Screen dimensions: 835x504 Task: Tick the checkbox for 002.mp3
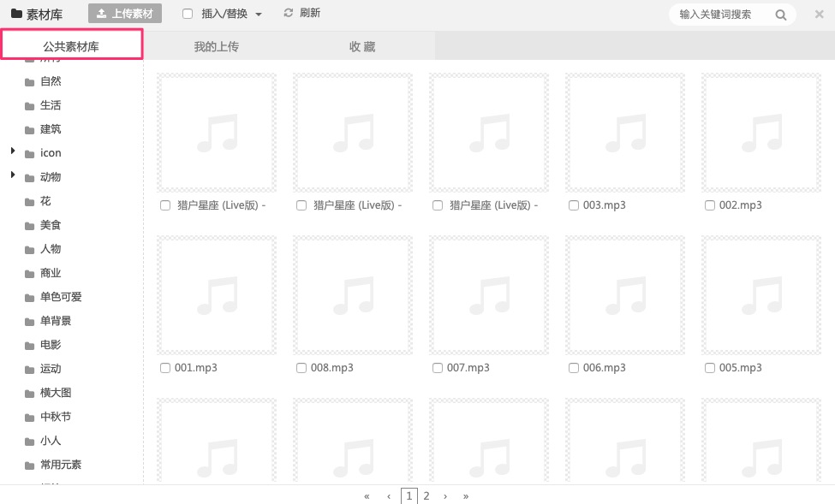[x=710, y=205]
